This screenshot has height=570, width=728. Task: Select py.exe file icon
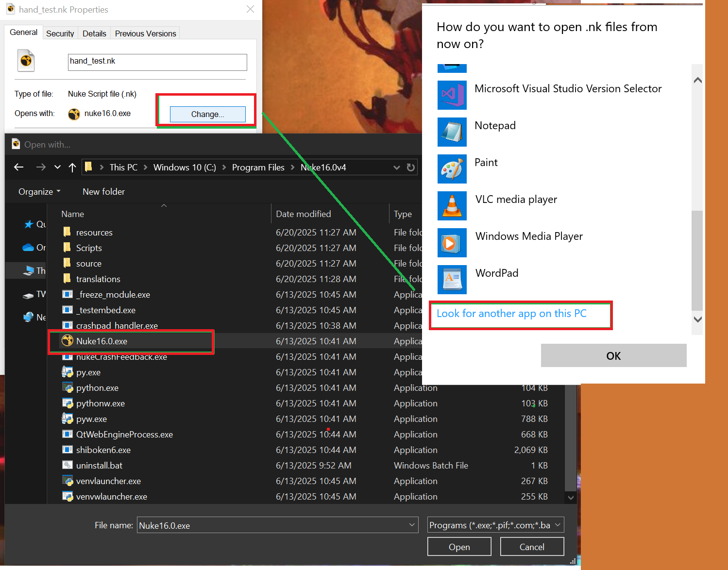pyautogui.click(x=68, y=372)
